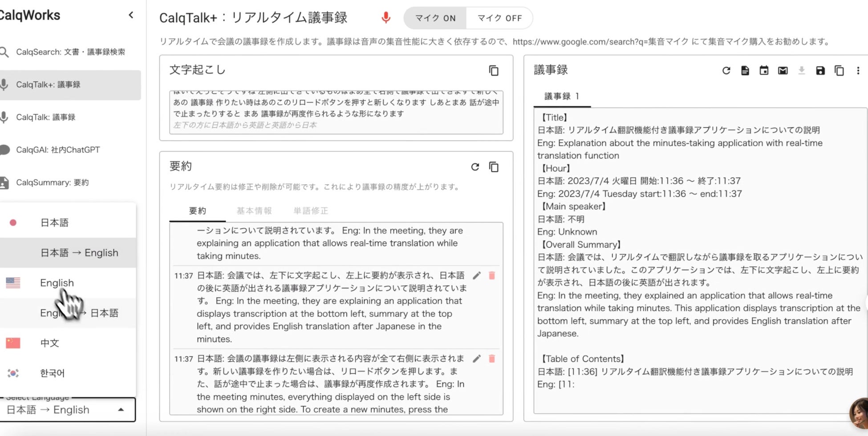Copy the 議事録 minutes content
This screenshot has height=436, width=868.
839,70
